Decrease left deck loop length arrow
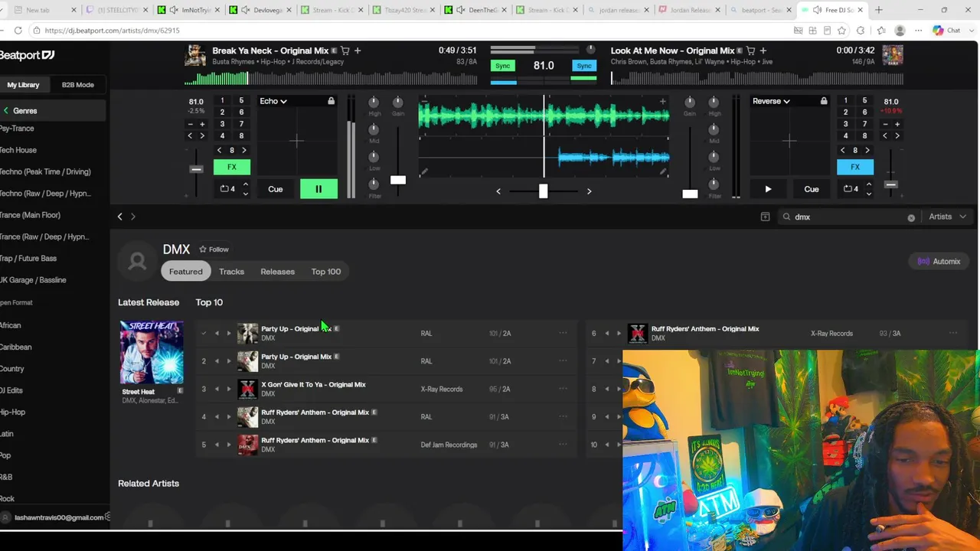This screenshot has height=551, width=980. [x=245, y=193]
